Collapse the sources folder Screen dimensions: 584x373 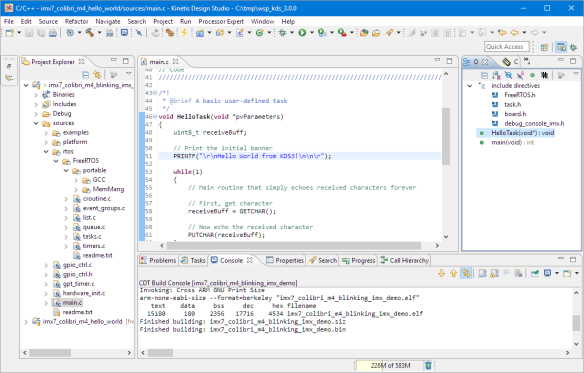click(x=36, y=123)
